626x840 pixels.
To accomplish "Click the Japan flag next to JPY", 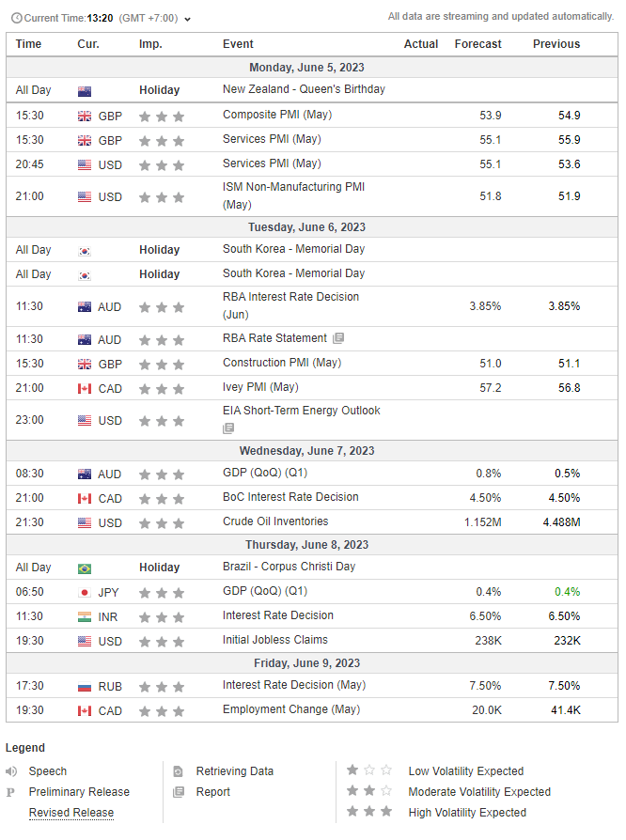I will click(x=85, y=593).
